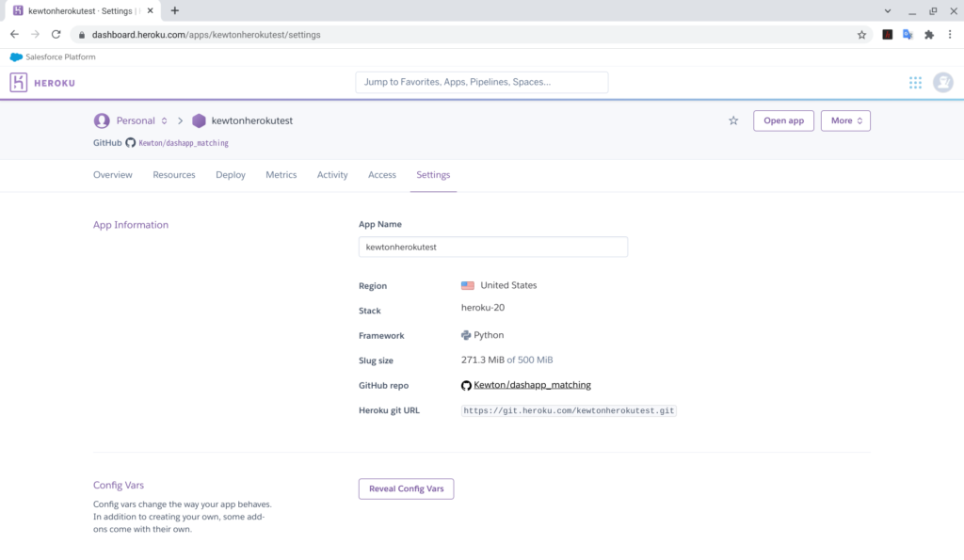The width and height of the screenshot is (964, 560).
Task: Open the apps grid launcher icon
Action: (x=915, y=83)
